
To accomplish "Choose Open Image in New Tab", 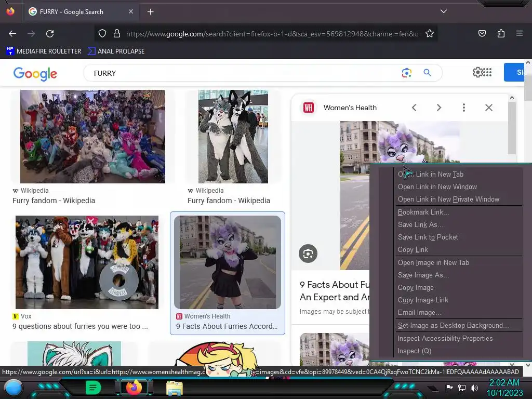I will click(x=433, y=263).
